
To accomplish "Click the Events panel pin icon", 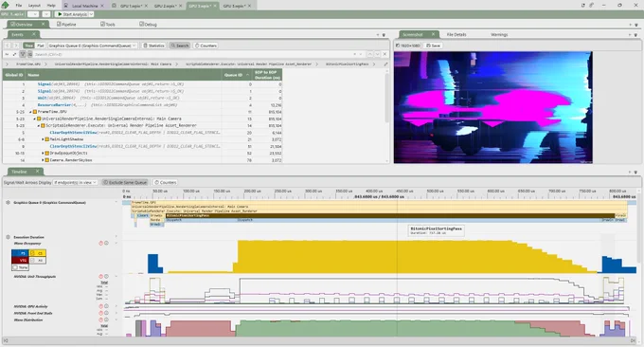I will point(384,35).
